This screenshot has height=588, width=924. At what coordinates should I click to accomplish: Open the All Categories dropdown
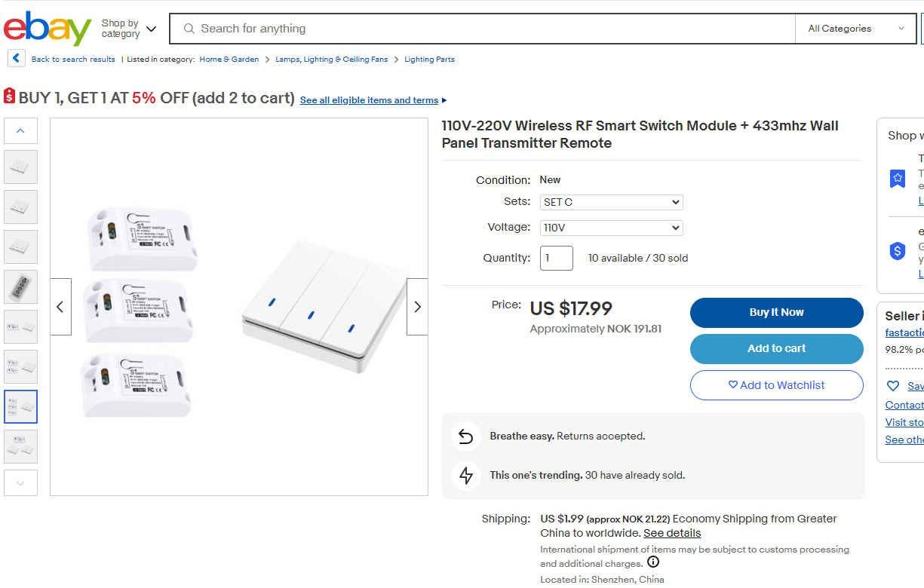[x=856, y=28]
